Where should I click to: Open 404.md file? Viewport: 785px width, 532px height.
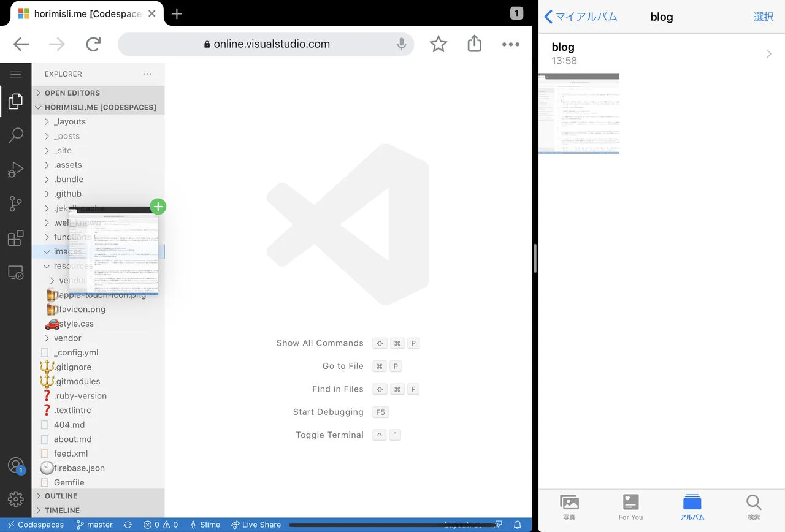(98, 424)
